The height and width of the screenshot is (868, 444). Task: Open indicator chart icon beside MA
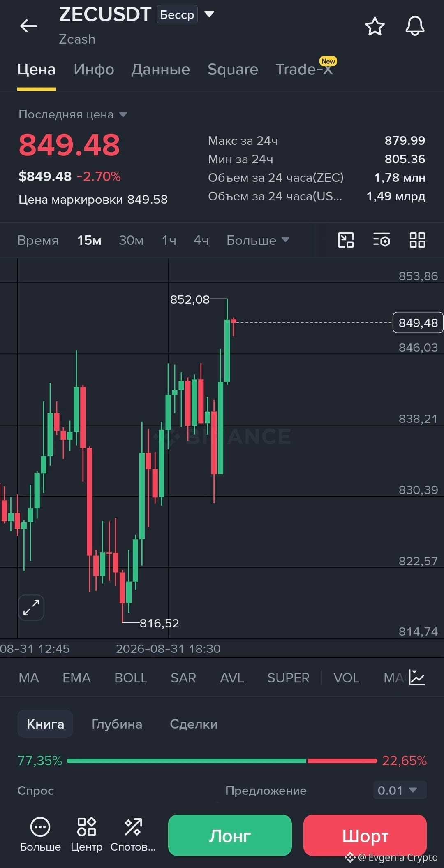[x=417, y=678]
